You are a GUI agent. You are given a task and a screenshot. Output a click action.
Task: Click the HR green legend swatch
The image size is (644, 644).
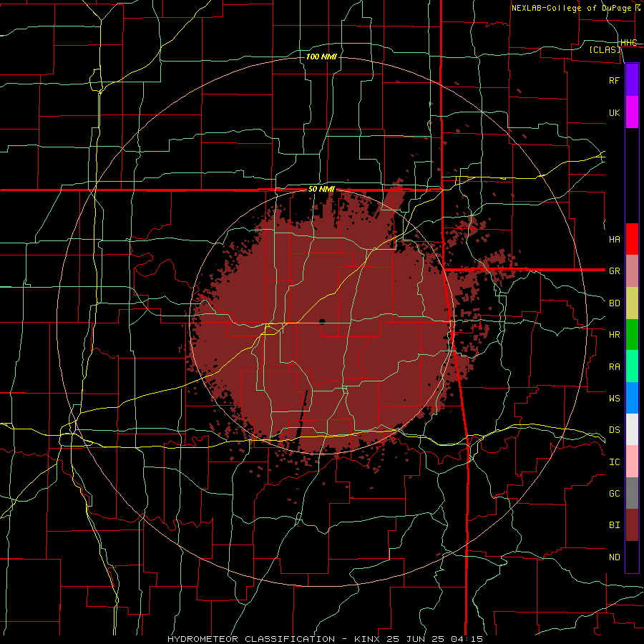click(x=632, y=335)
